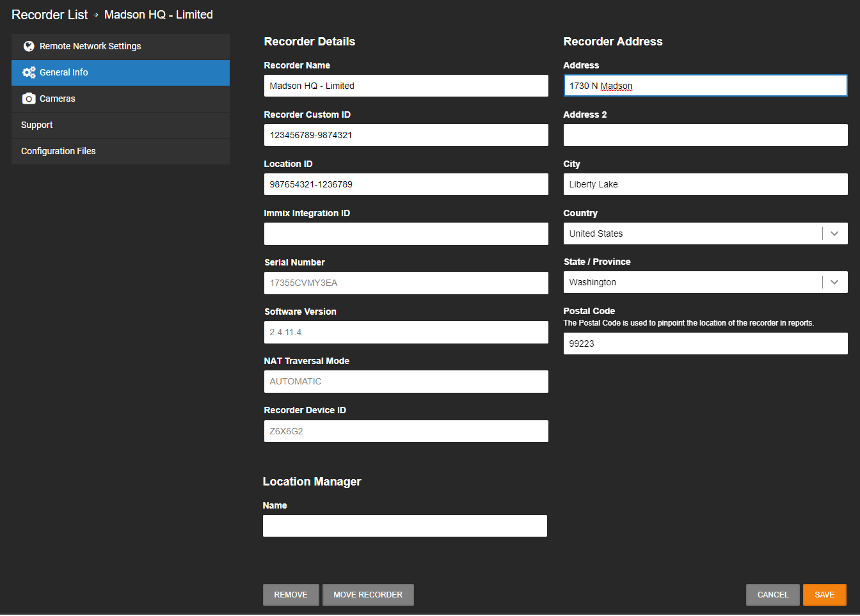
Task: Expand Country list via chevron arrow
Action: (x=834, y=233)
